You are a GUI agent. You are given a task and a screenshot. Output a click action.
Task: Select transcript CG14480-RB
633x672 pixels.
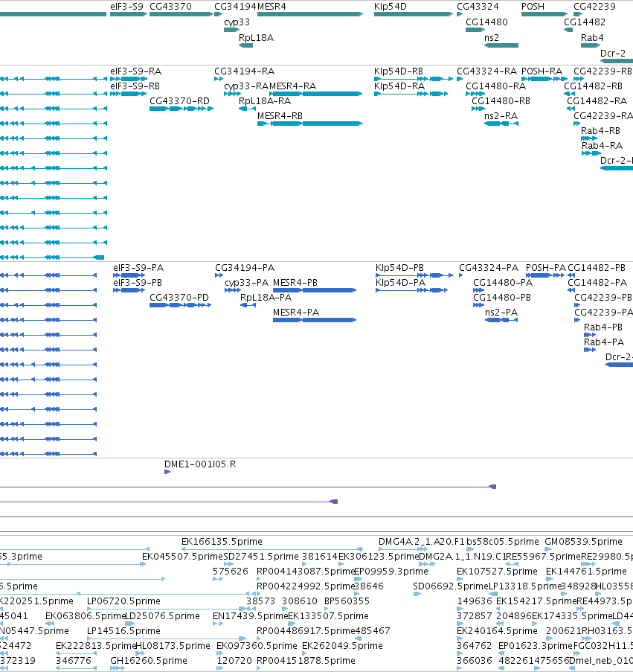pos(478,109)
